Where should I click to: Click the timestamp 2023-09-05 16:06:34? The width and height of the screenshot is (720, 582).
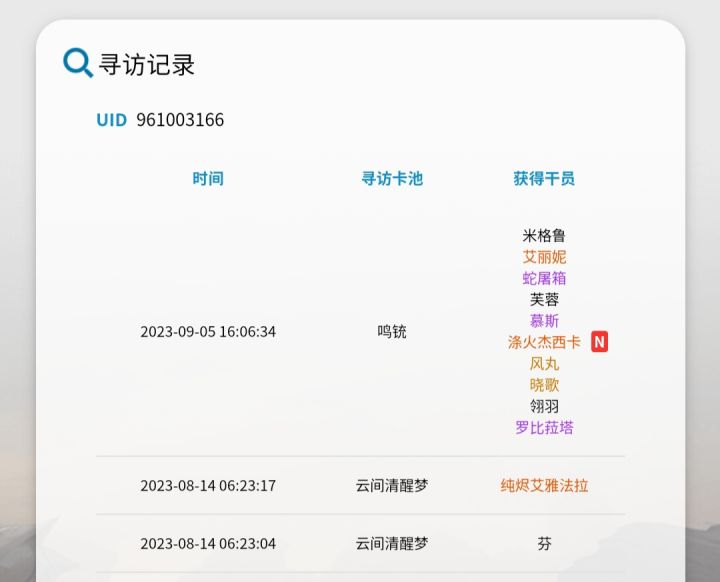tap(208, 332)
